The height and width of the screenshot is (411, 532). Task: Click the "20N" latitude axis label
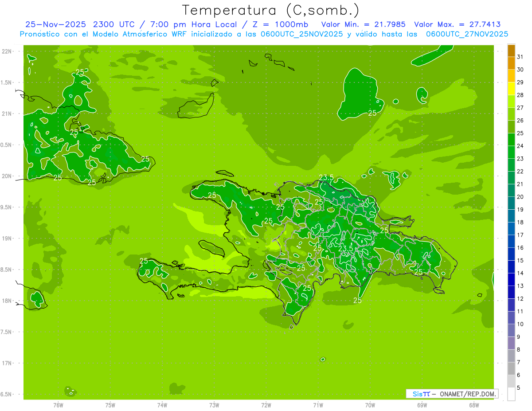pos(7,176)
